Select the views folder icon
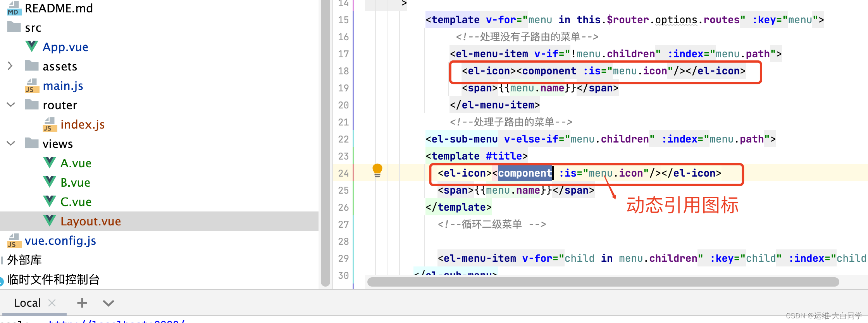The width and height of the screenshot is (868, 323). coord(32,143)
